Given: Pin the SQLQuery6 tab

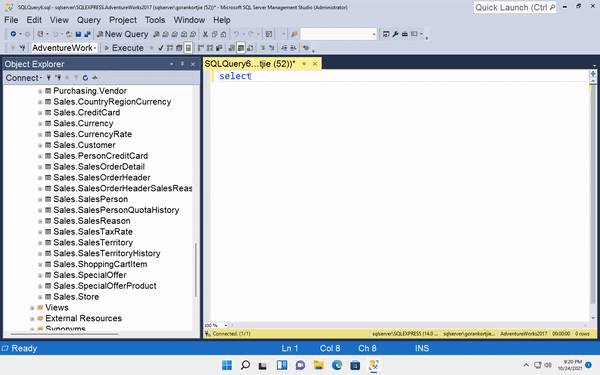Looking at the screenshot, I should 304,64.
